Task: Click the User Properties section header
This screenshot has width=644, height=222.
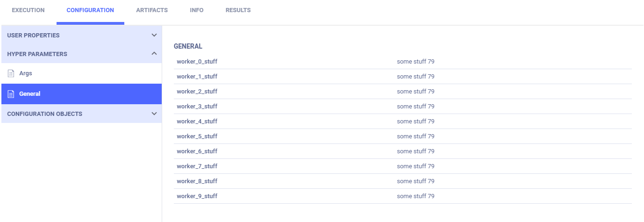Action: click(x=34, y=36)
